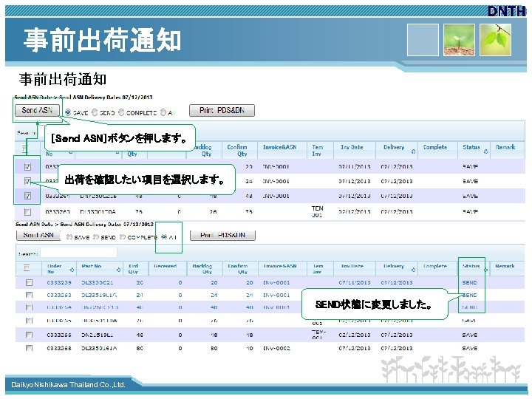Check lower-table row with Ord Qty 76
Screen dimensions: 532x399
(29, 321)
